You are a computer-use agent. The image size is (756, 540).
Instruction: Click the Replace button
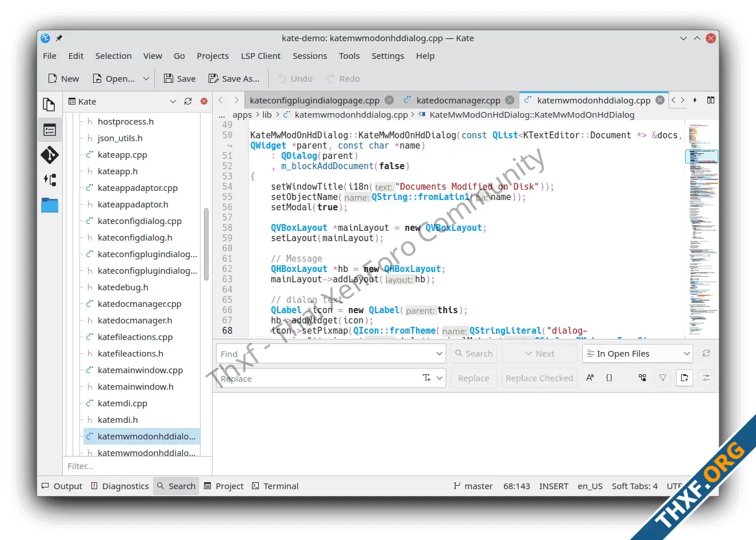pyautogui.click(x=473, y=378)
